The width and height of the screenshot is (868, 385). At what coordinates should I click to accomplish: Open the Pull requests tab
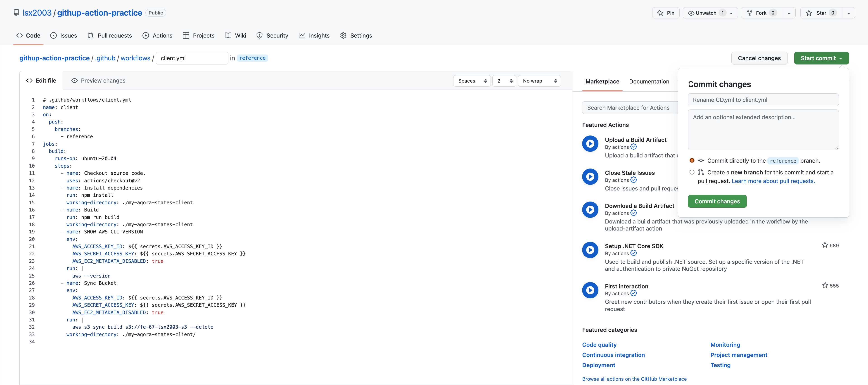109,35
